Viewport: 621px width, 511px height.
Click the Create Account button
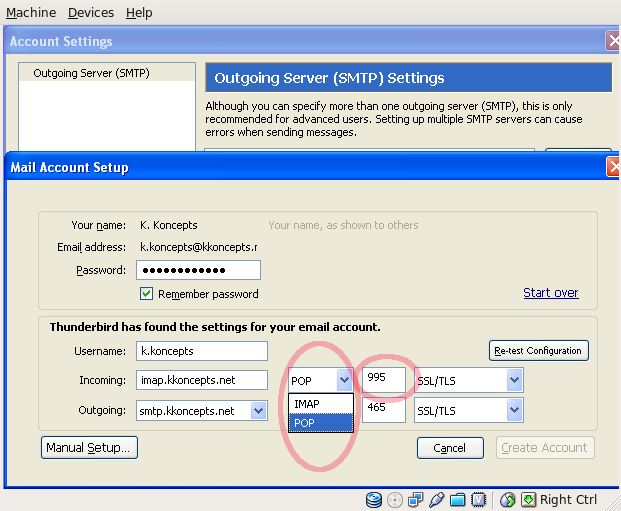pos(545,448)
